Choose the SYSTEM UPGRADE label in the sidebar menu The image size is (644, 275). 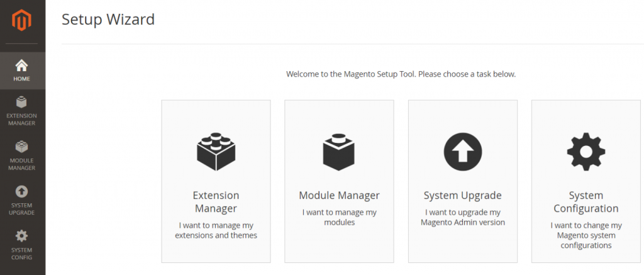(21, 209)
